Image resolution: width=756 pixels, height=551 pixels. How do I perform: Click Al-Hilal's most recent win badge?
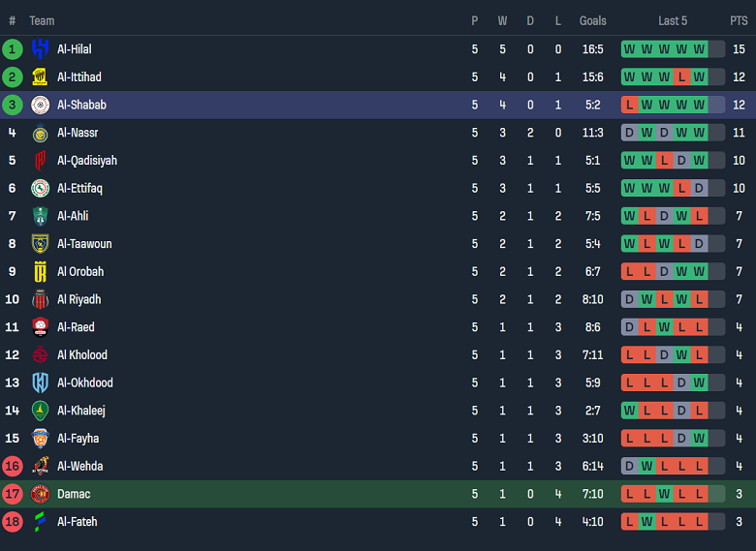(x=699, y=49)
